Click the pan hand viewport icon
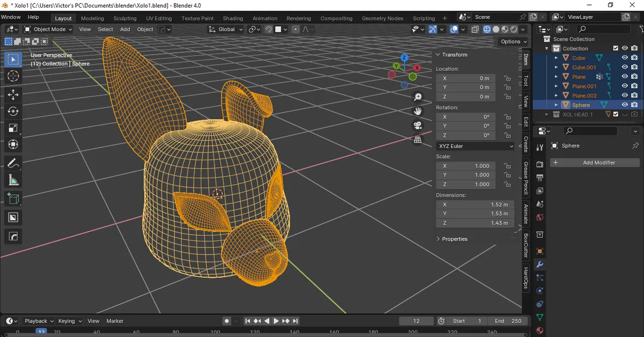644x337 pixels. (418, 111)
